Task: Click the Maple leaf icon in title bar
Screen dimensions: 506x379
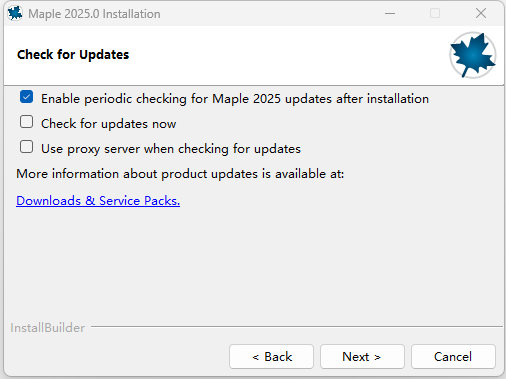Action: pyautogui.click(x=15, y=13)
